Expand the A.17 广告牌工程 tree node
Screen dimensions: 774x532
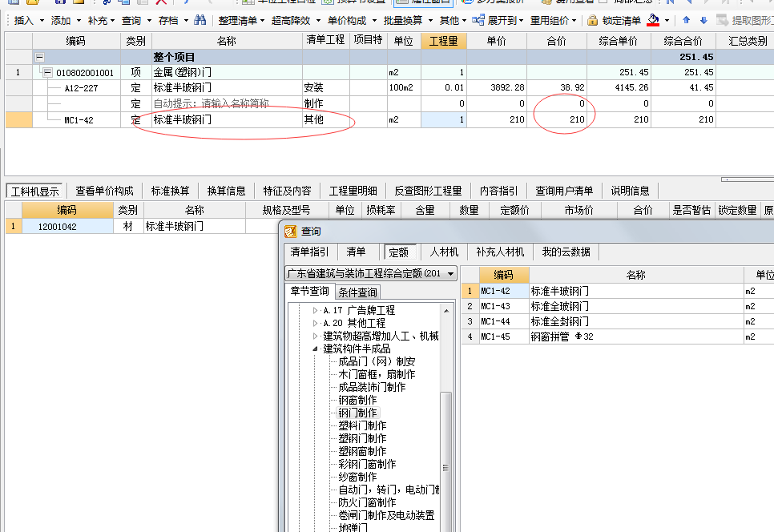[315, 310]
